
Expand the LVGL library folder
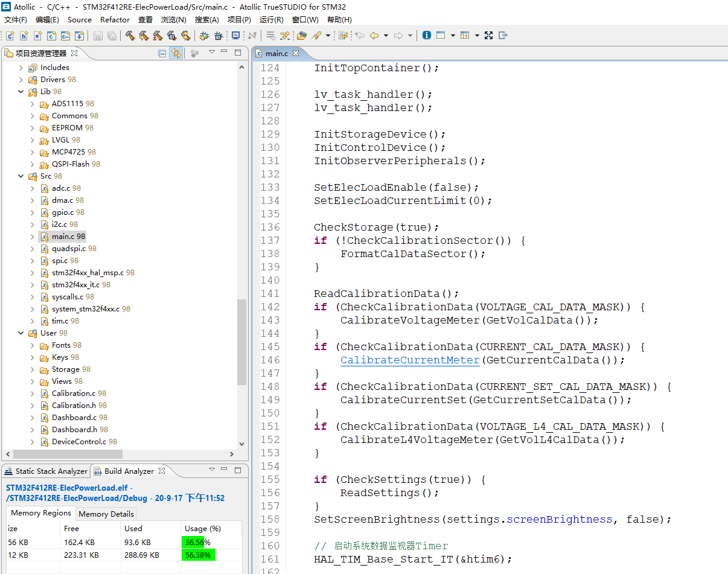pos(33,140)
